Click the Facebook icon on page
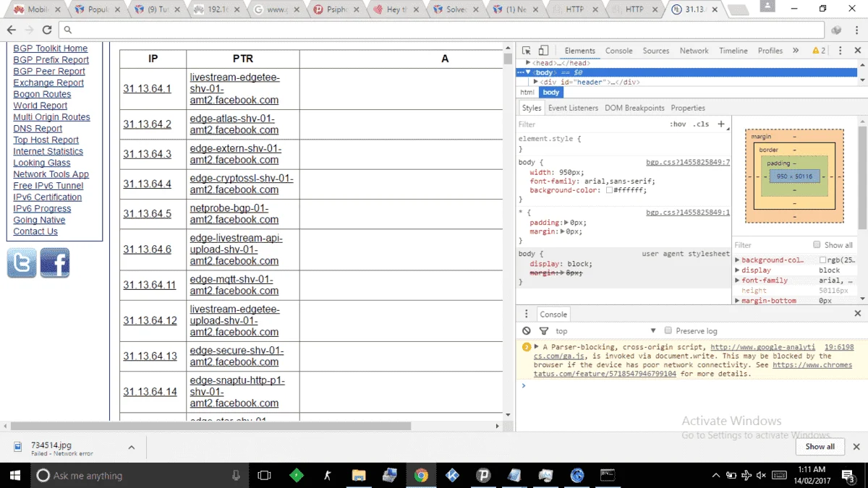This screenshot has width=868, height=488. [55, 263]
